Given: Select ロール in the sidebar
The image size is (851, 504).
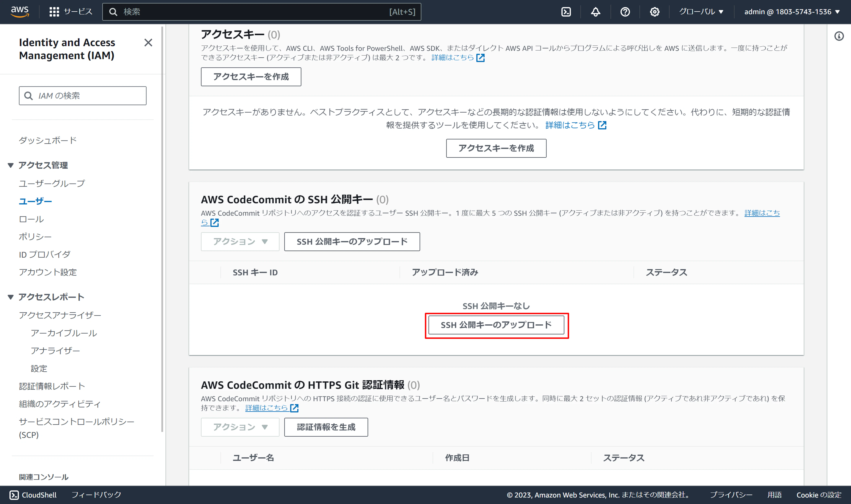Looking at the screenshot, I should pos(31,219).
